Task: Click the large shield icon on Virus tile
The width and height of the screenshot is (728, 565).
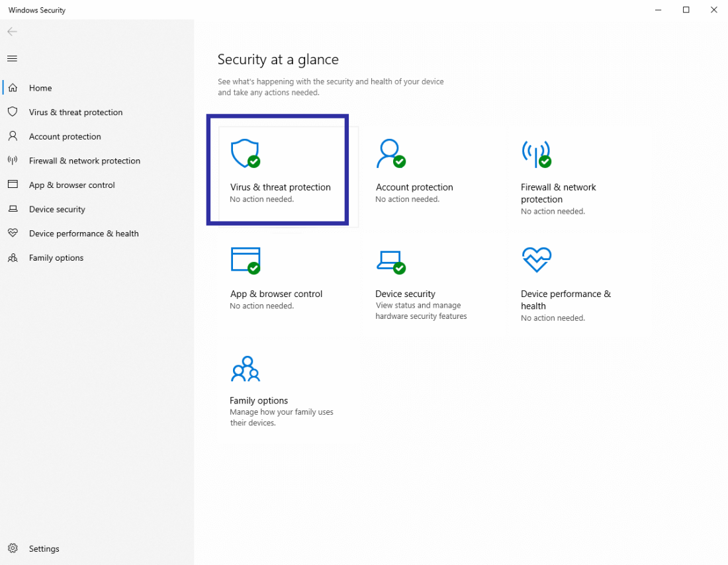Action: [246, 153]
